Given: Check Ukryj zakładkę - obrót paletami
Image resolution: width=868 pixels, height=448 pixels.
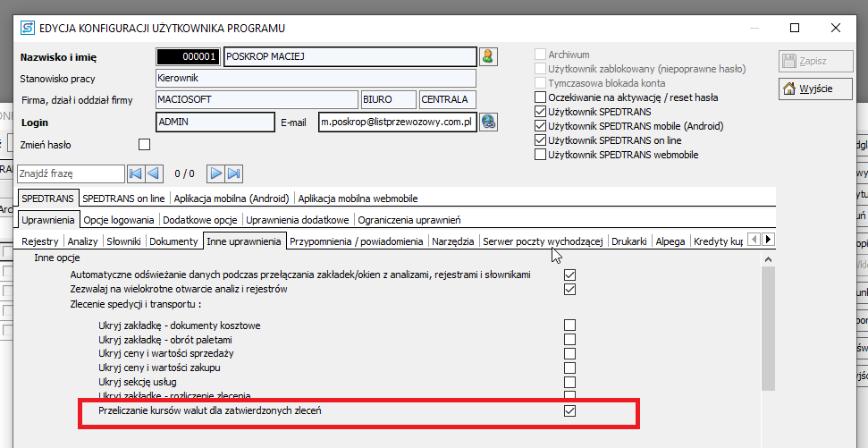Looking at the screenshot, I should point(569,340).
